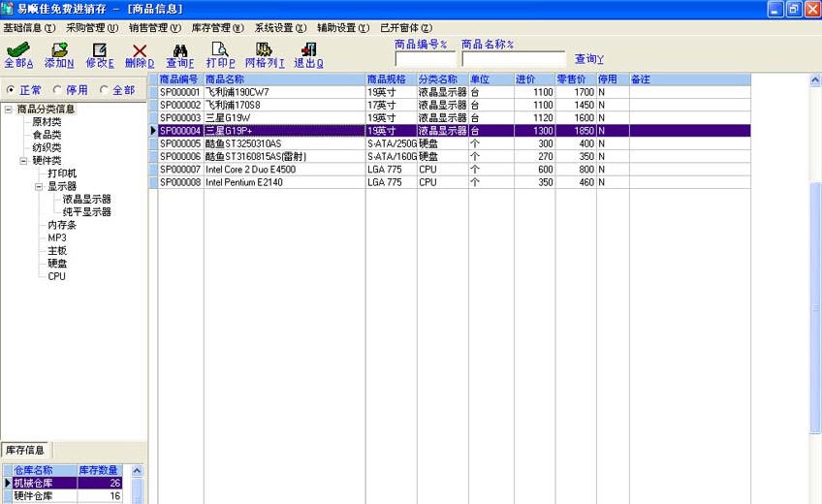
Task: Click the 修改 edit toolbar icon
Action: click(99, 49)
